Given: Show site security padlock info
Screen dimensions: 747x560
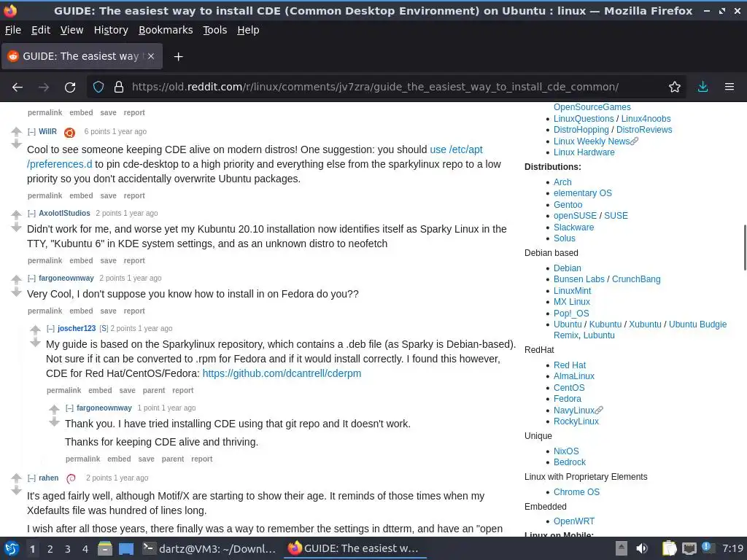Looking at the screenshot, I should click(119, 87).
